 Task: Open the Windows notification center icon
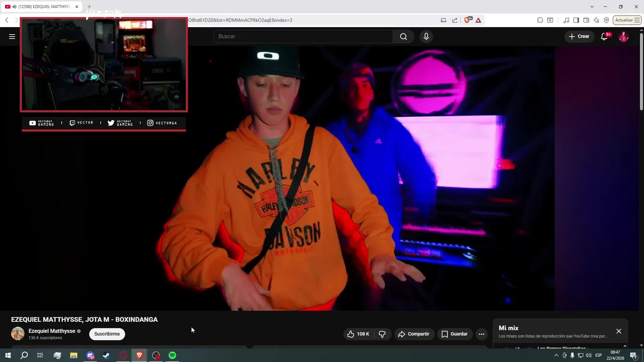[x=633, y=355]
